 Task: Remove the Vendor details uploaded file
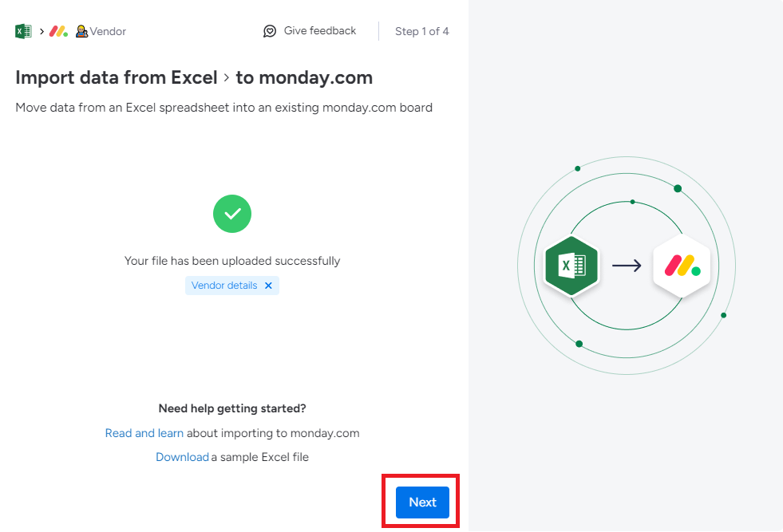[268, 286]
